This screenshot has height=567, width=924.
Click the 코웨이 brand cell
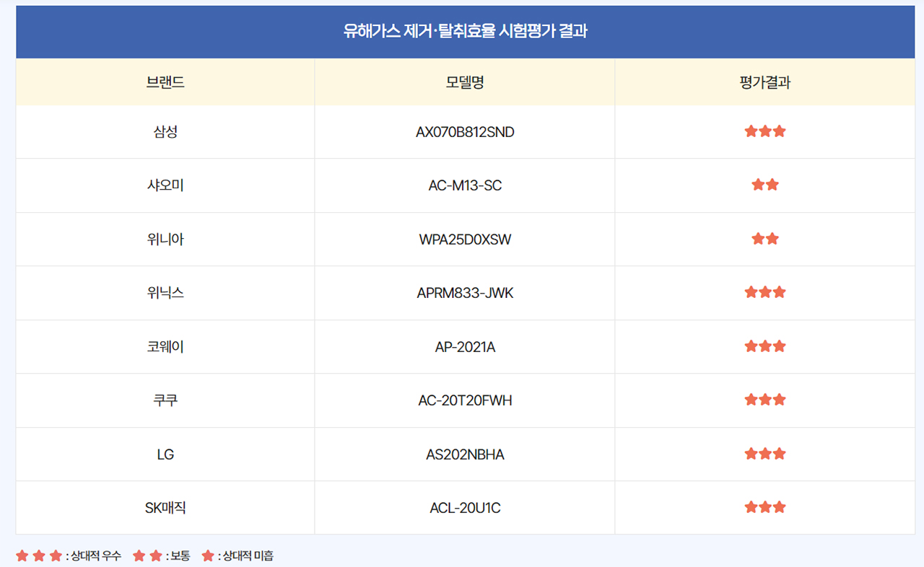165,347
